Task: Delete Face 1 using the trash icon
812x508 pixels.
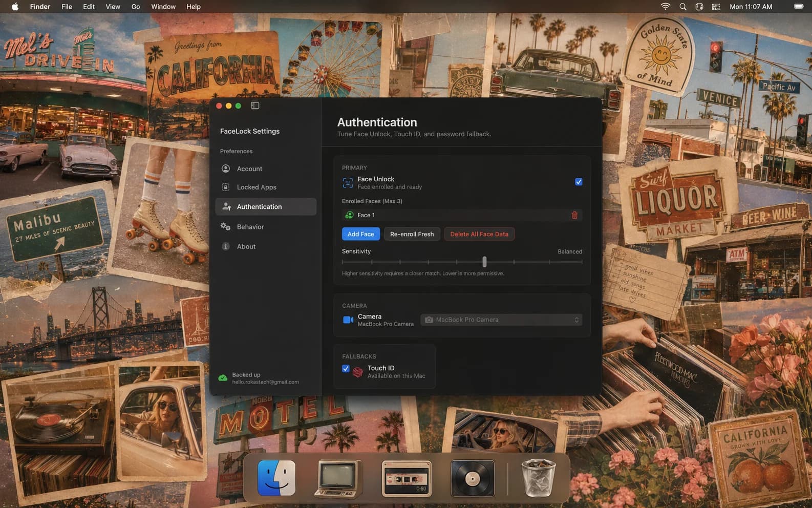Action: tap(574, 215)
